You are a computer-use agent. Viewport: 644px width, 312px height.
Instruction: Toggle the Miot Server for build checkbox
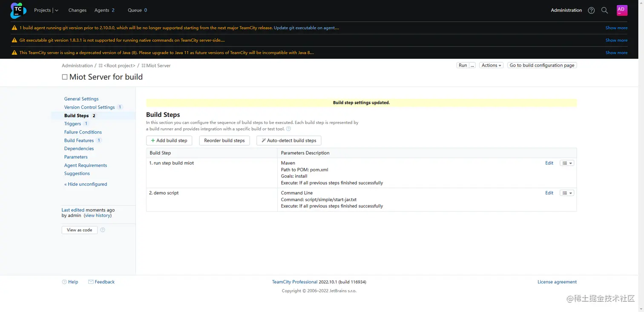(65, 77)
